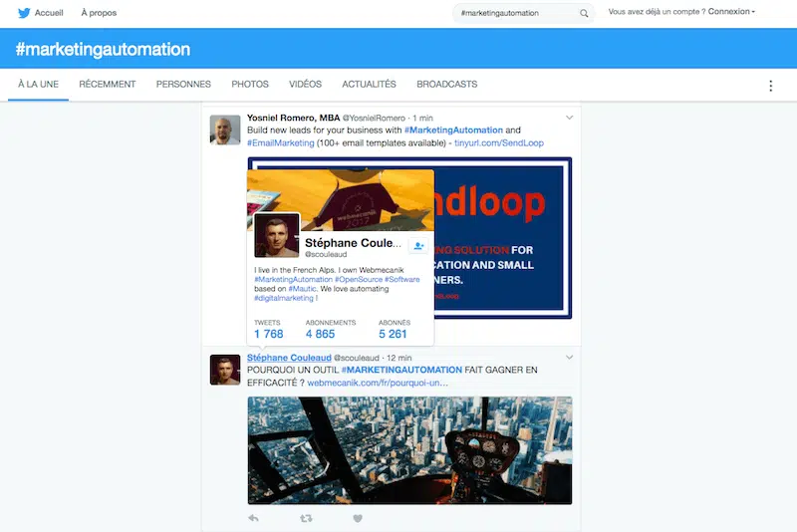Switch to the PHOTOS tab

(250, 84)
